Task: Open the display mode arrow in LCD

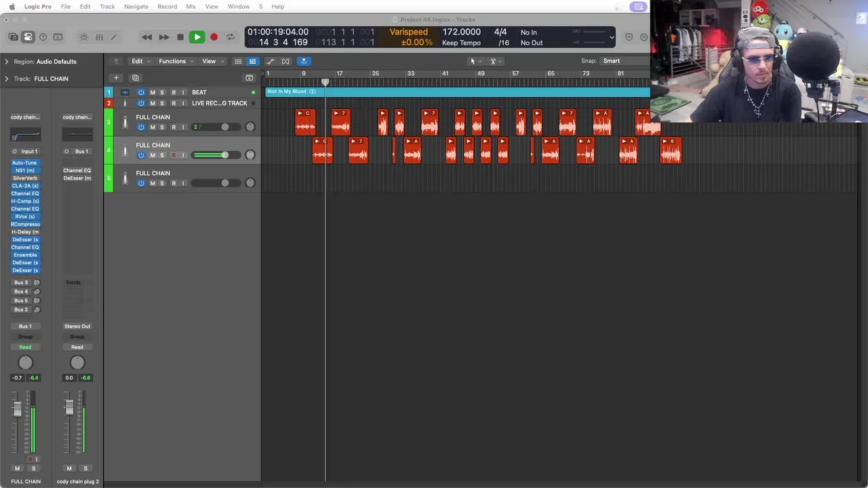Action: (612, 37)
